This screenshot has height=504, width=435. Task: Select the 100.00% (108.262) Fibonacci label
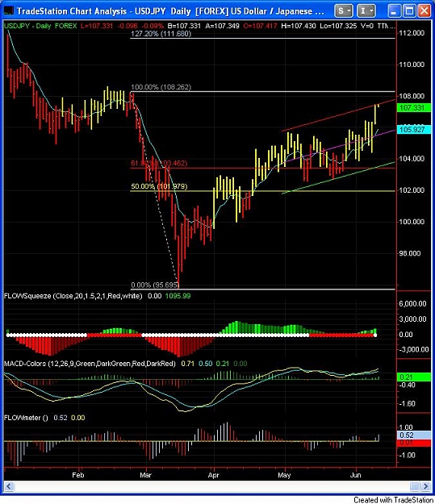[x=161, y=87]
